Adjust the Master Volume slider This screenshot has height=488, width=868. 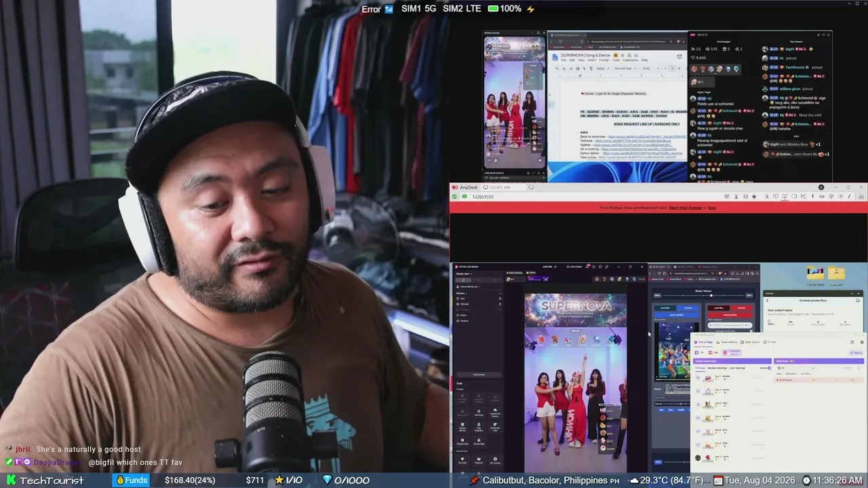point(703,296)
